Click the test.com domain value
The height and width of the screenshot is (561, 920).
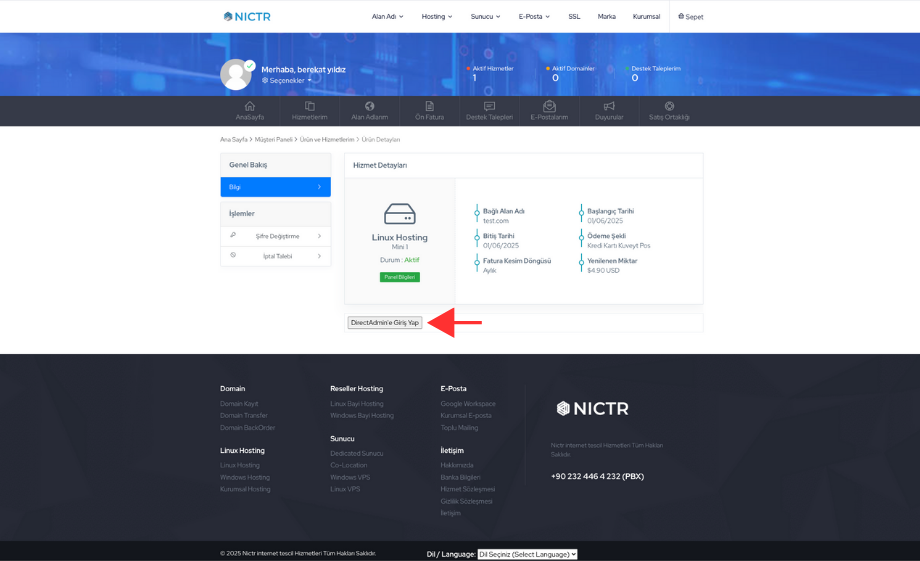tap(496, 221)
